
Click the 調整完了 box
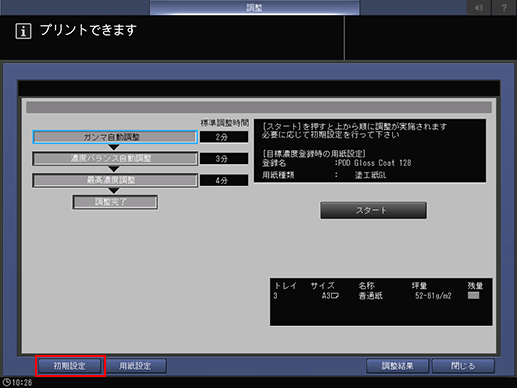click(x=115, y=202)
